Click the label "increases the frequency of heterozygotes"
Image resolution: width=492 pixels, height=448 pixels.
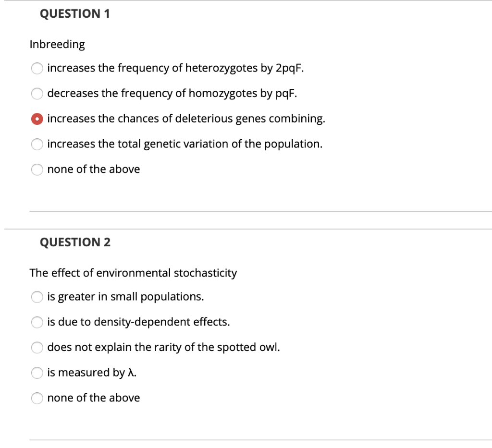tap(177, 68)
